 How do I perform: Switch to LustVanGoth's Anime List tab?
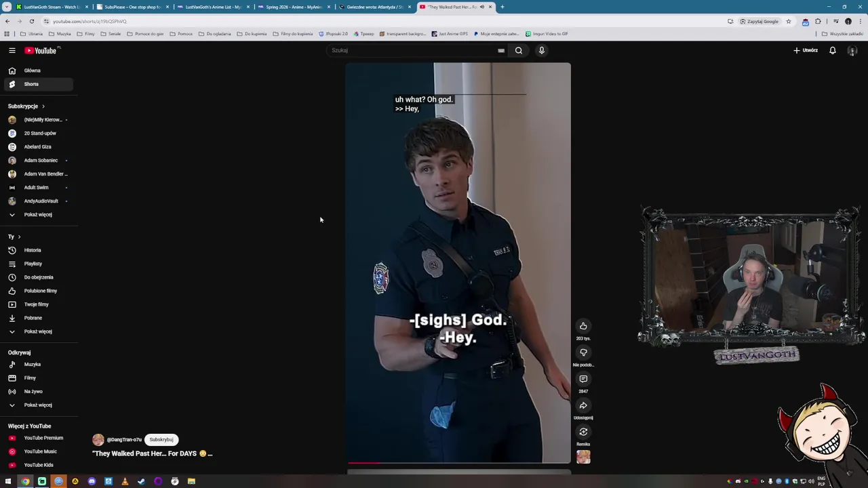213,7
